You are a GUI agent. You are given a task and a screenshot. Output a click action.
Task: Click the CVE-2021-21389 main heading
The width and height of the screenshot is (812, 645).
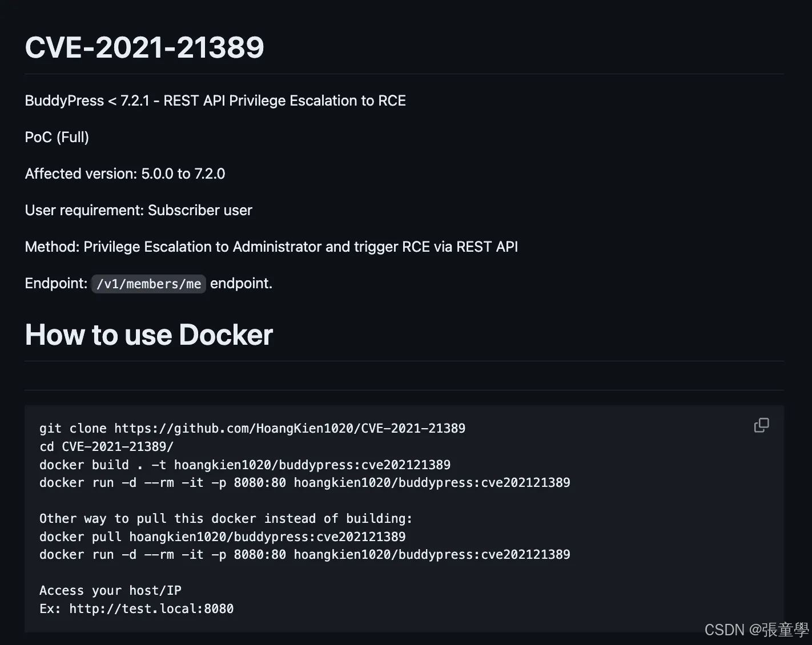click(144, 47)
